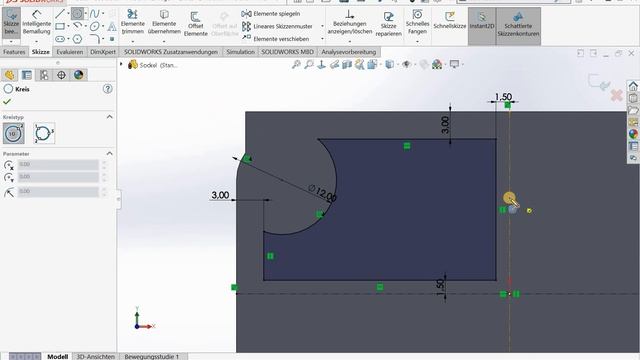Cancel sketch with red X corner icon
Screen dimensions: 640x360
click(x=617, y=96)
